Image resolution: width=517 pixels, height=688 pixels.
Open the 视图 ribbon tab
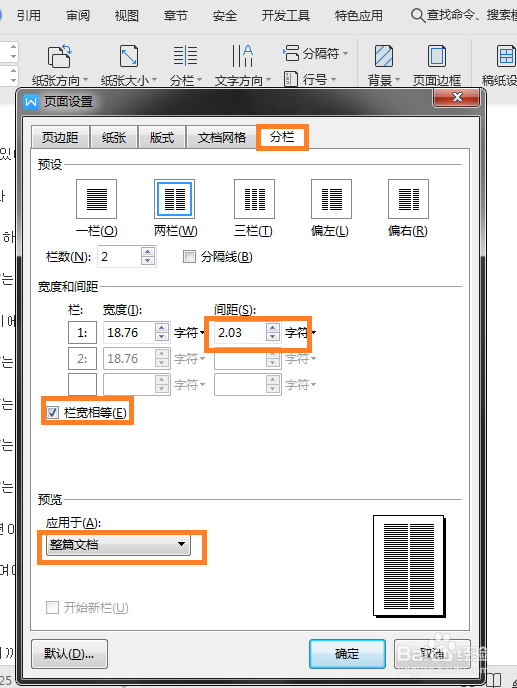[127, 16]
